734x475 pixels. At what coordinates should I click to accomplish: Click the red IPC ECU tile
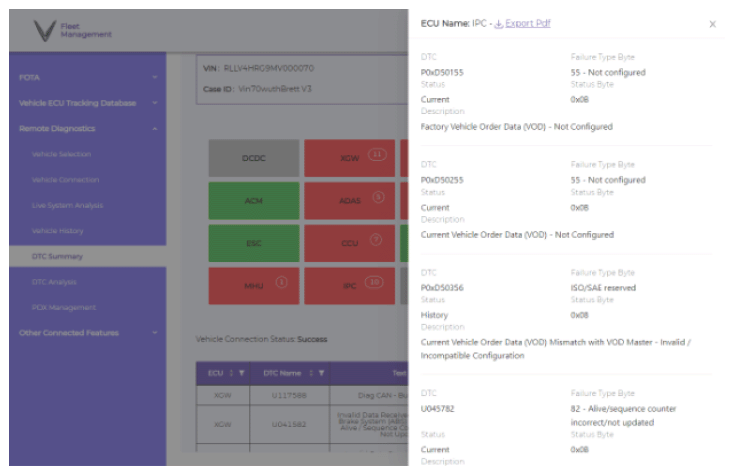pyautogui.click(x=350, y=285)
